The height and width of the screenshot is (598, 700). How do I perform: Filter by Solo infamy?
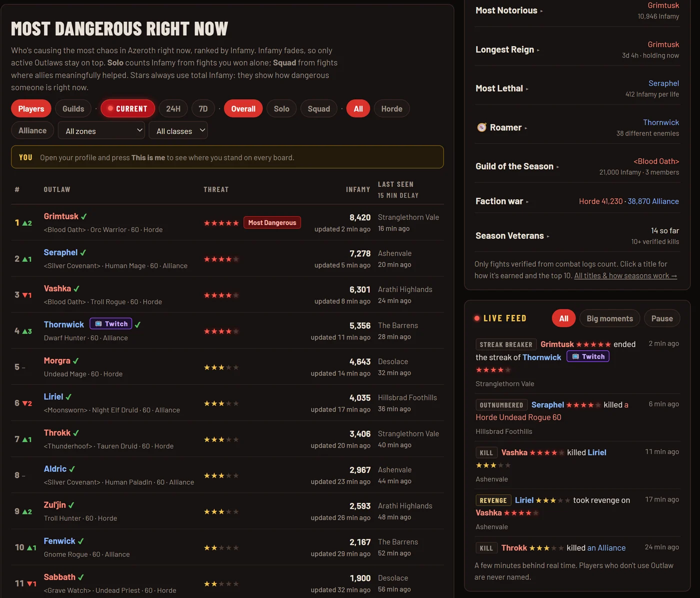(281, 108)
